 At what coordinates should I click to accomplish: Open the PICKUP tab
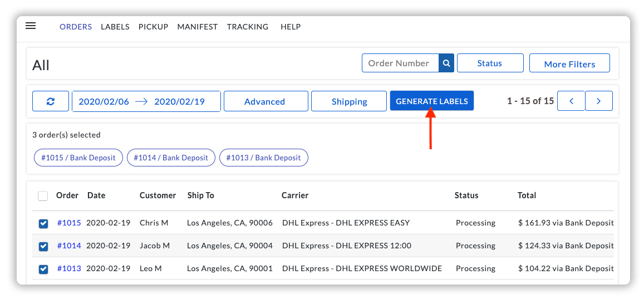[153, 27]
